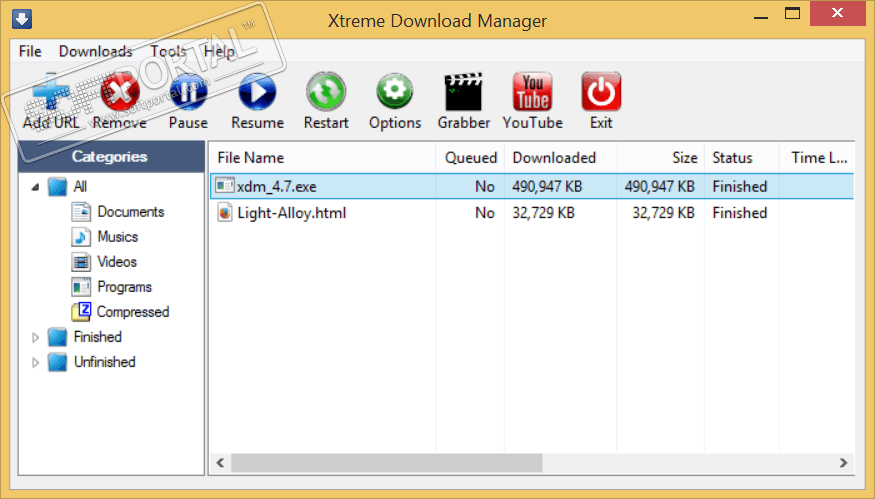Sort by Time L... column header

click(817, 158)
